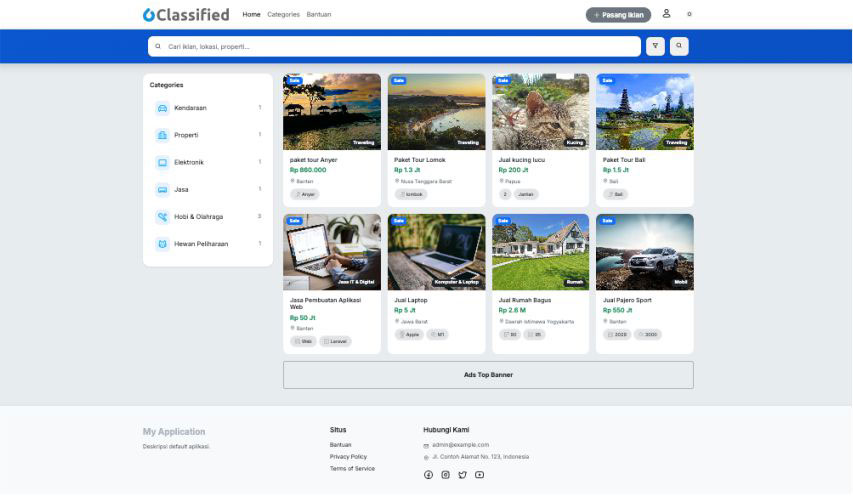Click the Anyer tag chip

(x=305, y=194)
